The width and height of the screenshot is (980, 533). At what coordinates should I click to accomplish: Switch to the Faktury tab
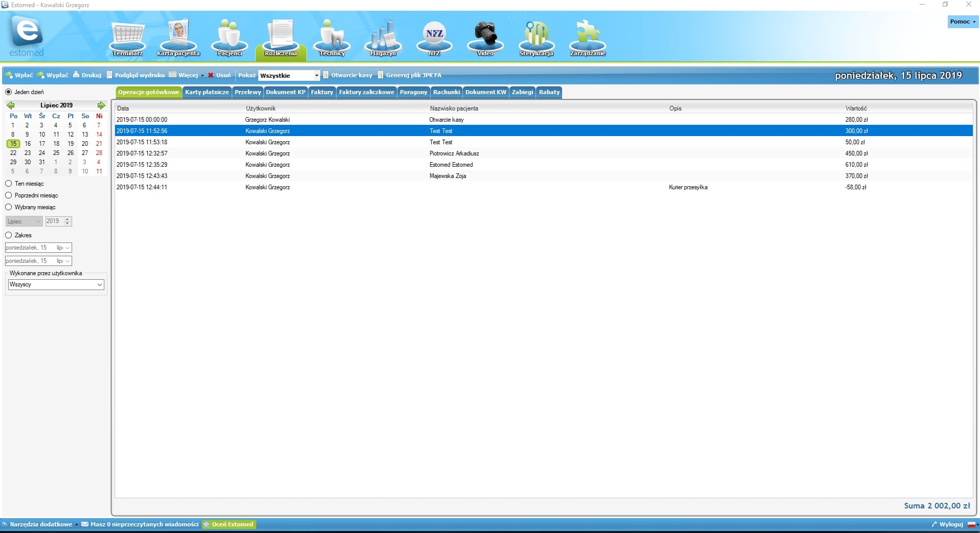[322, 92]
